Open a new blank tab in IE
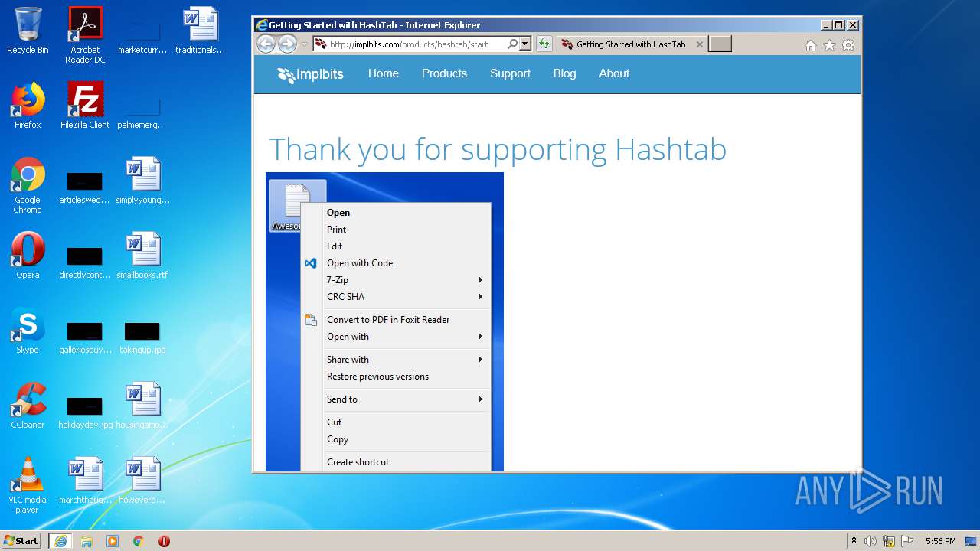 720,44
